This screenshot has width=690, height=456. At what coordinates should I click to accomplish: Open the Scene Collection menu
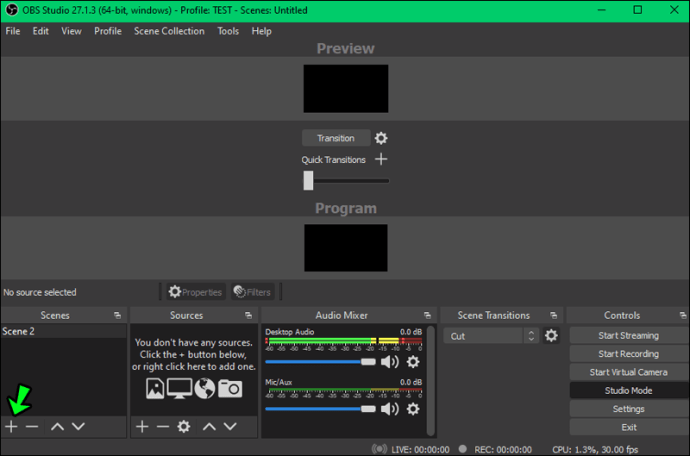169,31
